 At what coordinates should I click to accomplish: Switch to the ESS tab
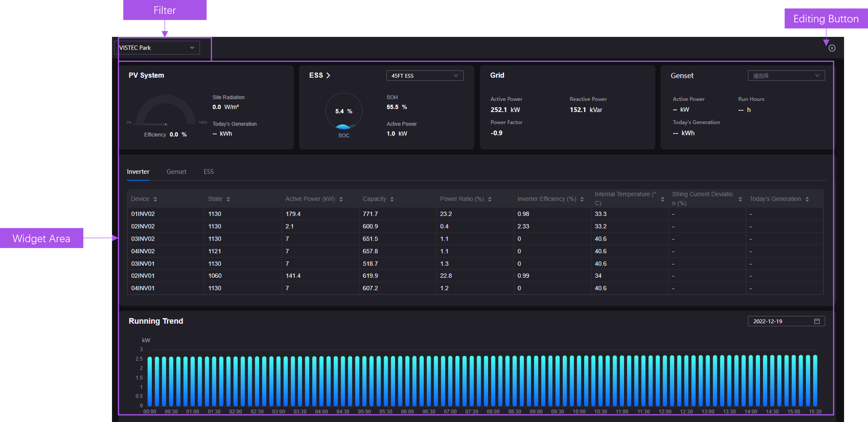pos(208,172)
